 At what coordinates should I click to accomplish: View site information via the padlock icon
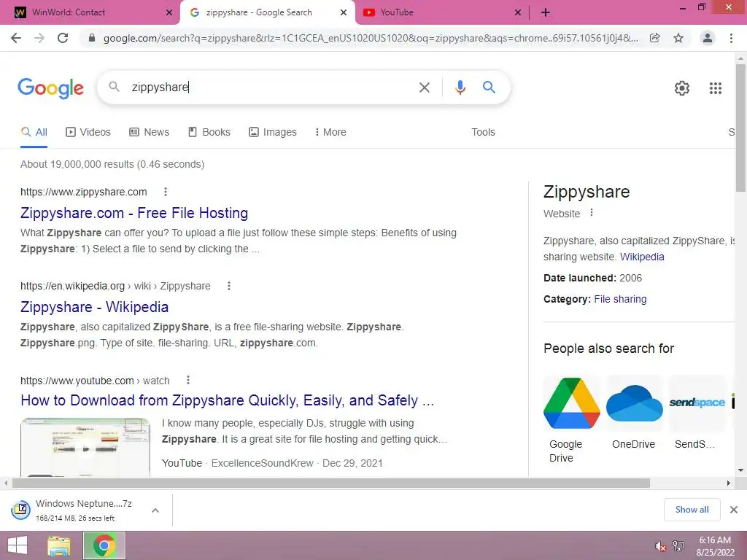pos(92,38)
